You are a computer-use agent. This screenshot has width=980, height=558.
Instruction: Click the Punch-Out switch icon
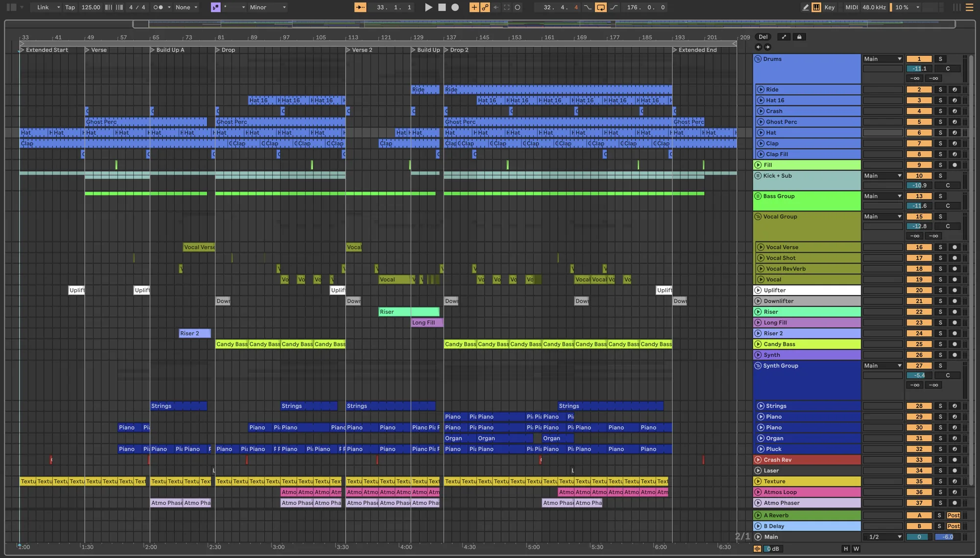613,7
